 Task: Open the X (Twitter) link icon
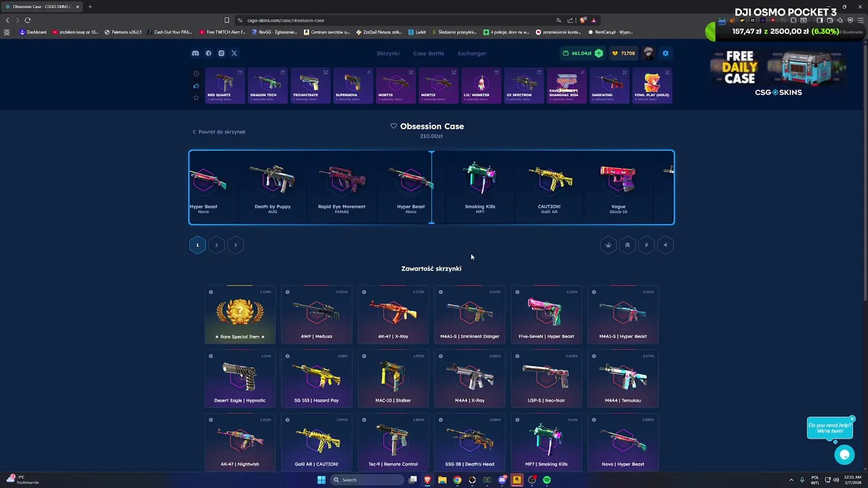point(234,53)
